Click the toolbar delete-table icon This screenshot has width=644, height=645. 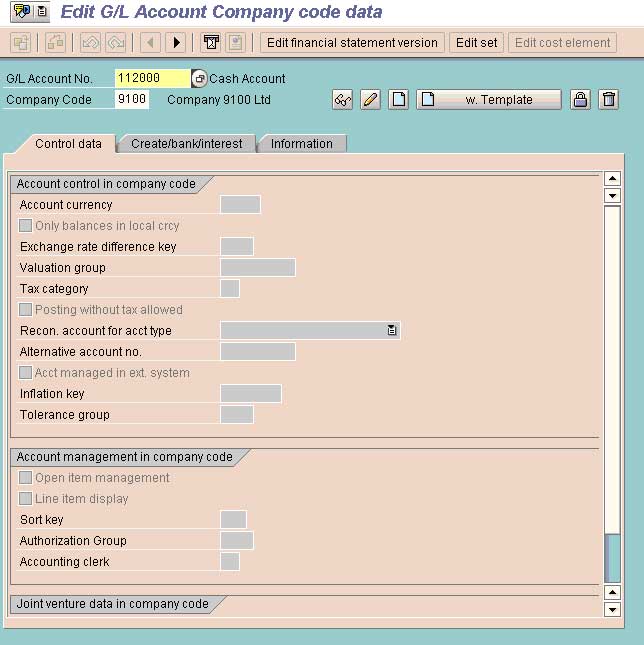(211, 42)
